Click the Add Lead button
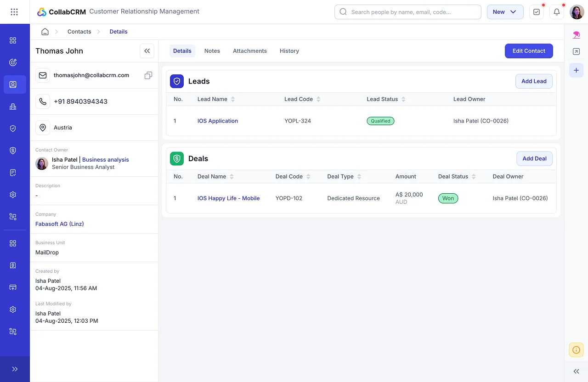The height and width of the screenshot is (382, 588). [x=534, y=81]
